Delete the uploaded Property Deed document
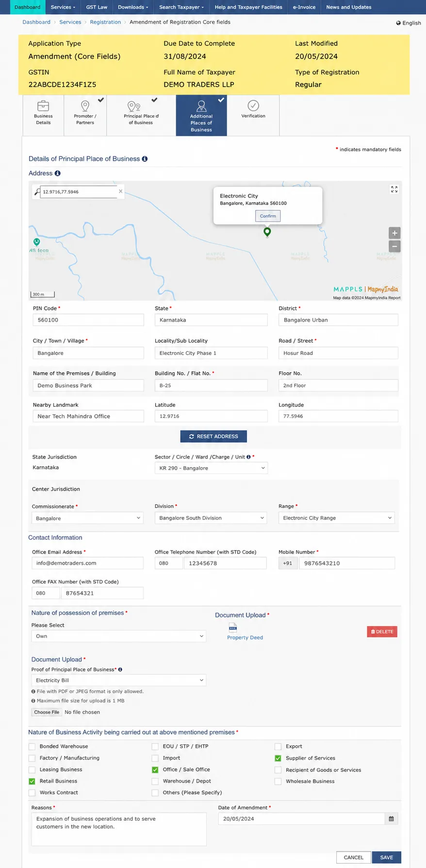 pos(382,632)
